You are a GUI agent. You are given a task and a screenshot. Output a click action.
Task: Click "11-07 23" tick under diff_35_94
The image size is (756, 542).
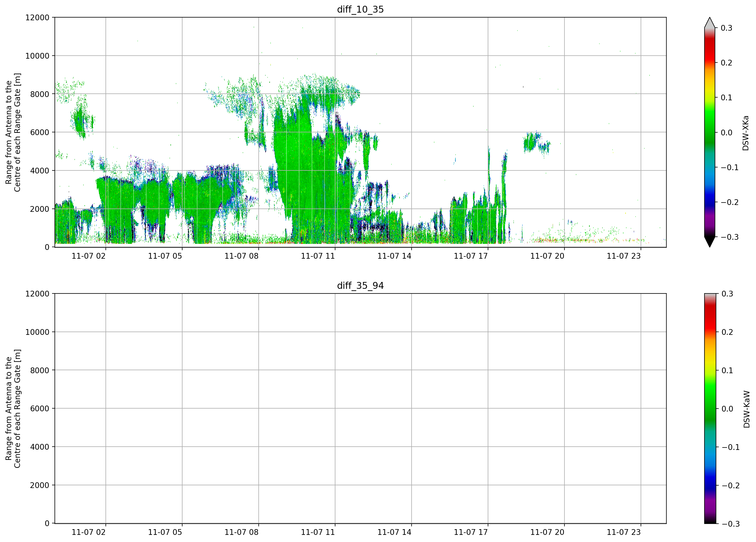click(x=624, y=532)
